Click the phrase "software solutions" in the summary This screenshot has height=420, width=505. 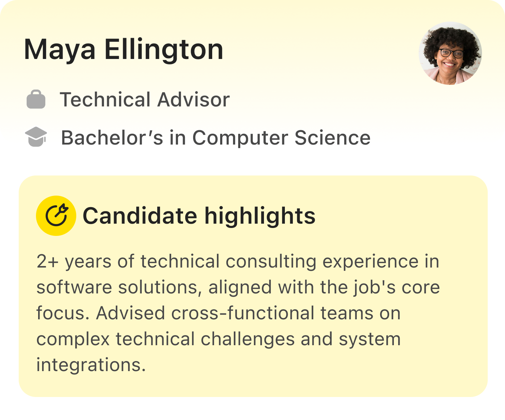click(x=119, y=287)
